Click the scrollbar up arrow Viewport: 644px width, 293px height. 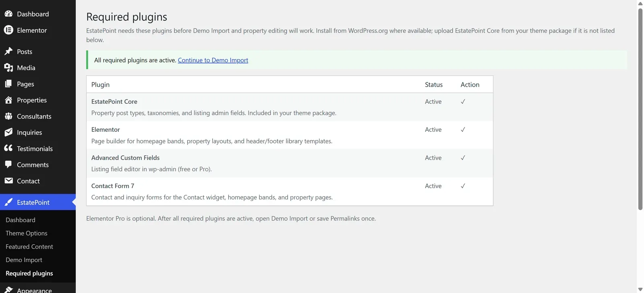pos(640,4)
